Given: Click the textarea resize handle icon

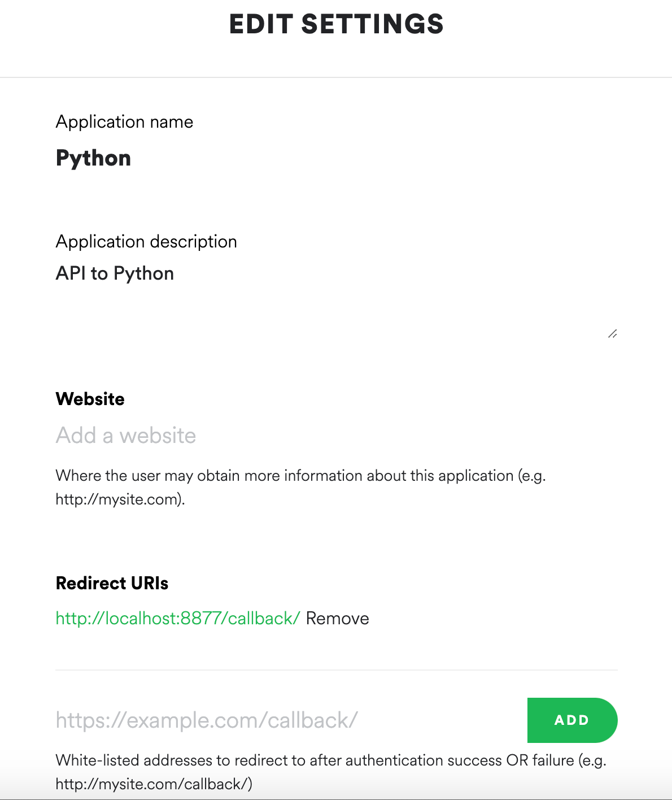Looking at the screenshot, I should pyautogui.click(x=612, y=334).
